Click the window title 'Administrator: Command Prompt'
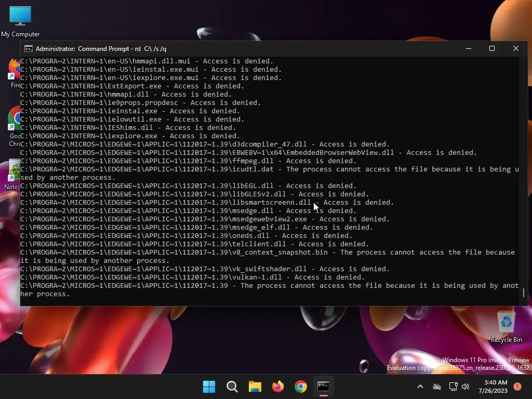The image size is (532, 399). pyautogui.click(x=101, y=49)
